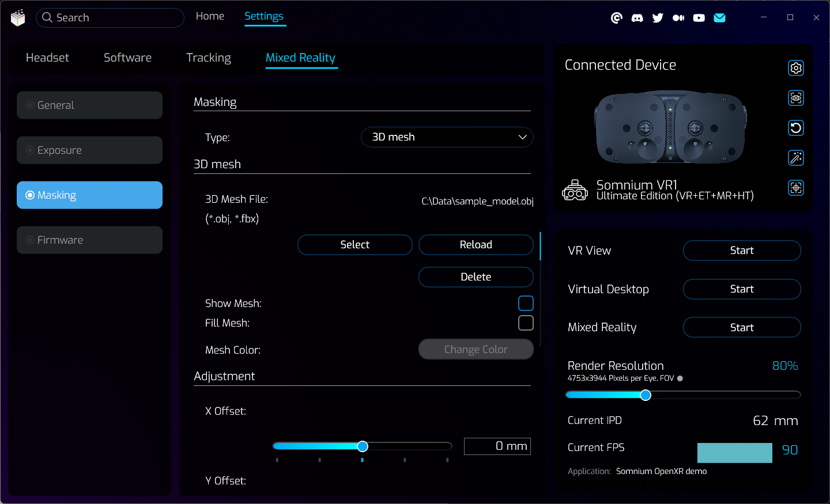Enable the Show Mesh checkbox
This screenshot has width=830, height=504.
point(526,304)
